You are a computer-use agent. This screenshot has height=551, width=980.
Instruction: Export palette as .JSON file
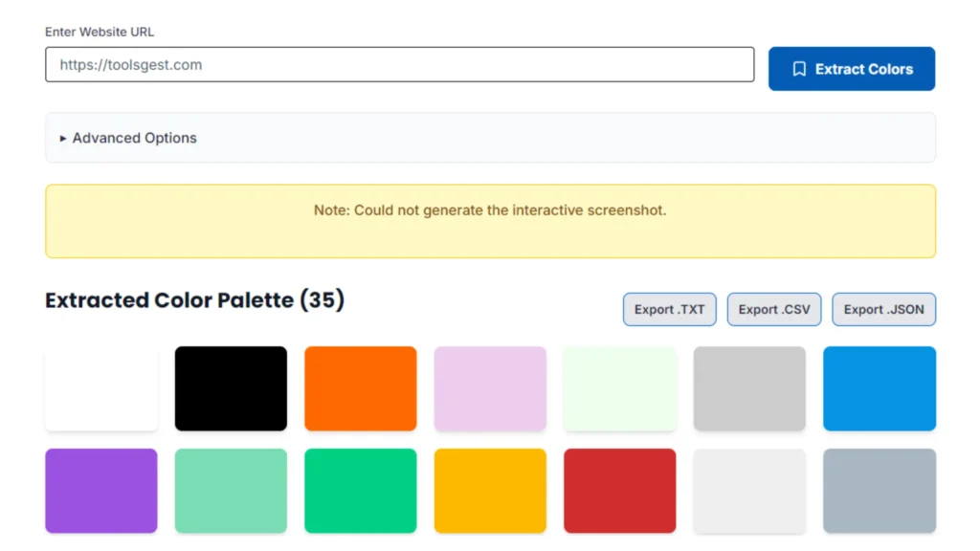[883, 309]
